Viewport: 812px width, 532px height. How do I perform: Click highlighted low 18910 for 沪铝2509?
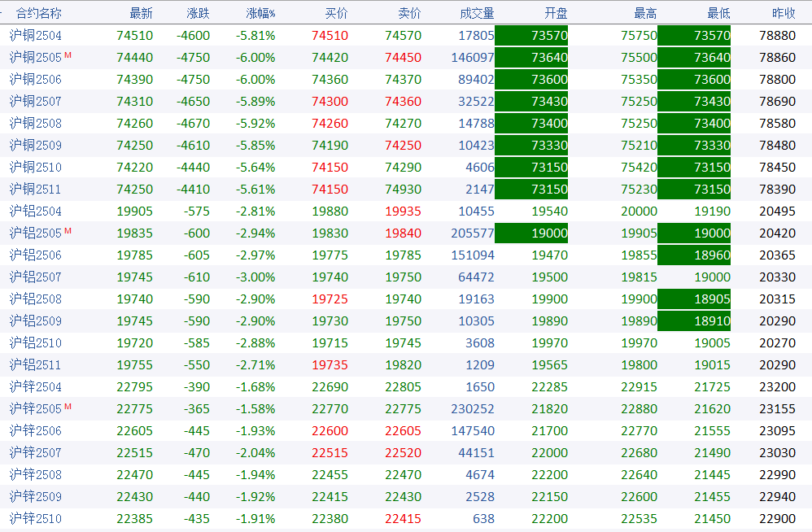tap(694, 321)
